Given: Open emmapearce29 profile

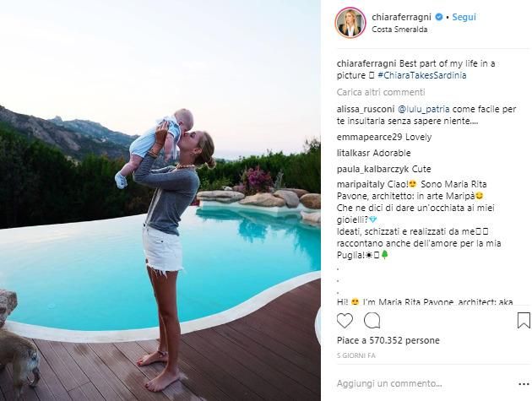Looking at the screenshot, I should point(370,137).
